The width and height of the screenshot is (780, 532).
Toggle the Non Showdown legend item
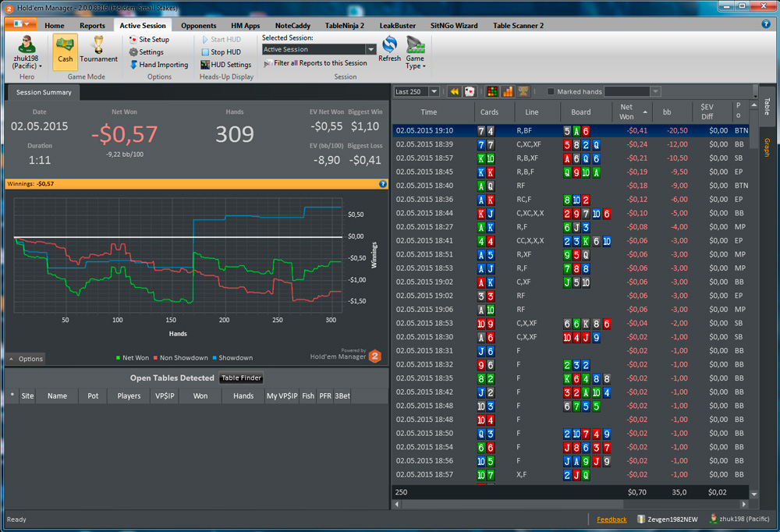(181, 358)
